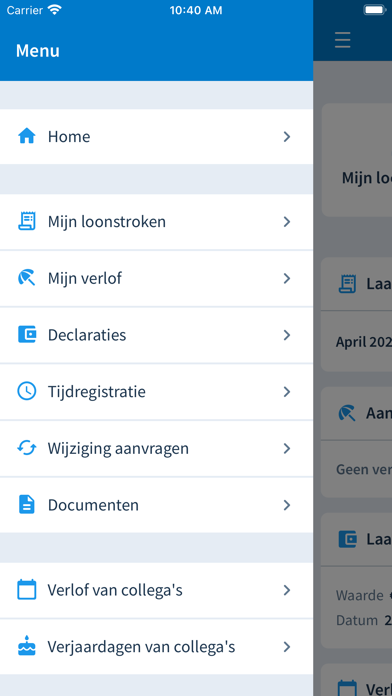Image resolution: width=392 pixels, height=696 pixels.
Task: Open Verlof van collega's entry
Action: click(156, 590)
